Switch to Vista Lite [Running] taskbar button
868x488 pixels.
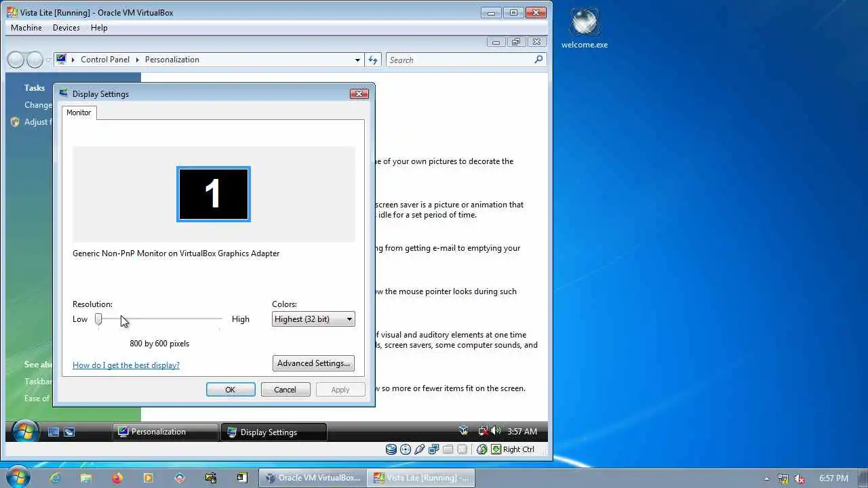(420, 478)
